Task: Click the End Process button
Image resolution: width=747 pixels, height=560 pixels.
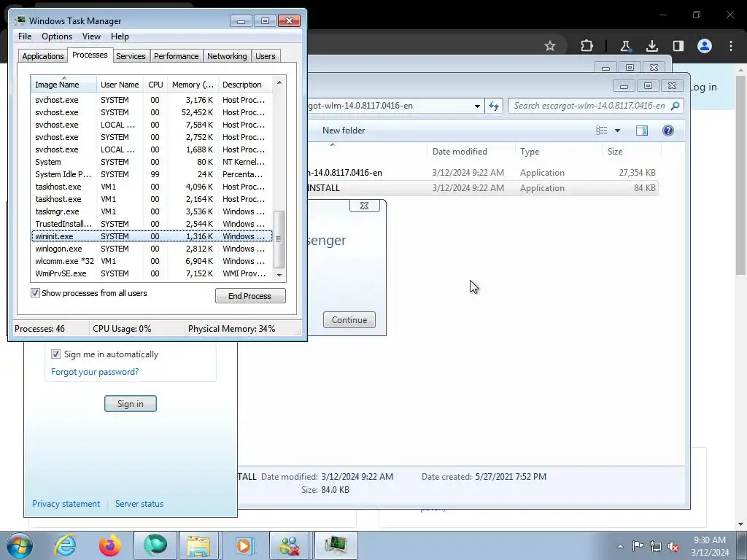Action: (250, 296)
